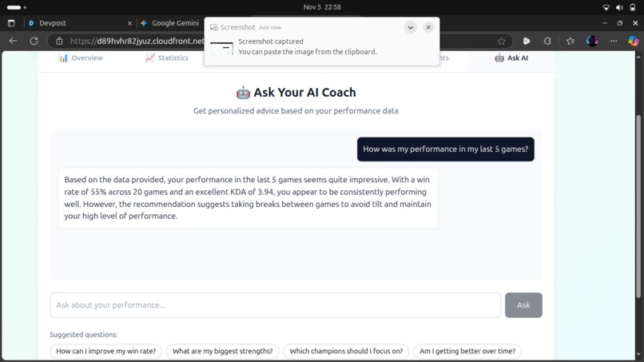This screenshot has width=644, height=362.
Task: Focus the 'Ask about your performance' input
Action: (275, 305)
